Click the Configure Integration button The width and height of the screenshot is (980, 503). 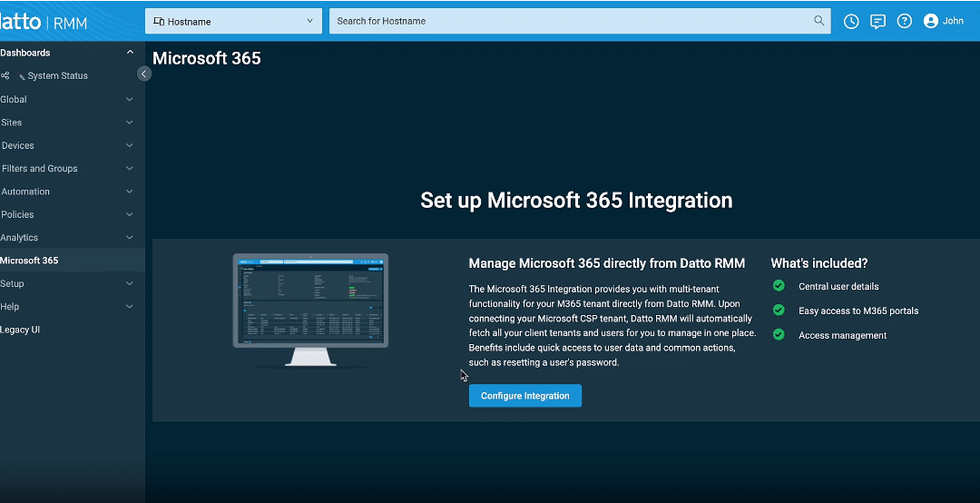525,395
